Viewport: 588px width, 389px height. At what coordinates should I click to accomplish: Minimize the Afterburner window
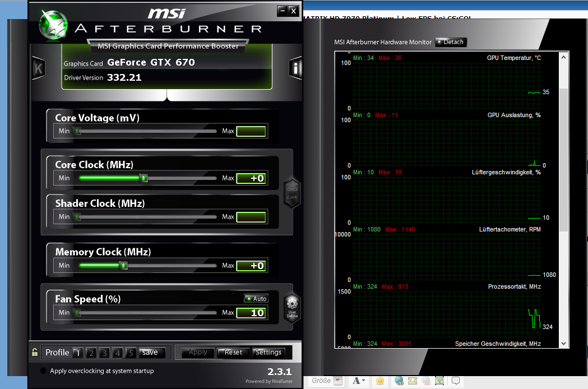tap(283, 11)
